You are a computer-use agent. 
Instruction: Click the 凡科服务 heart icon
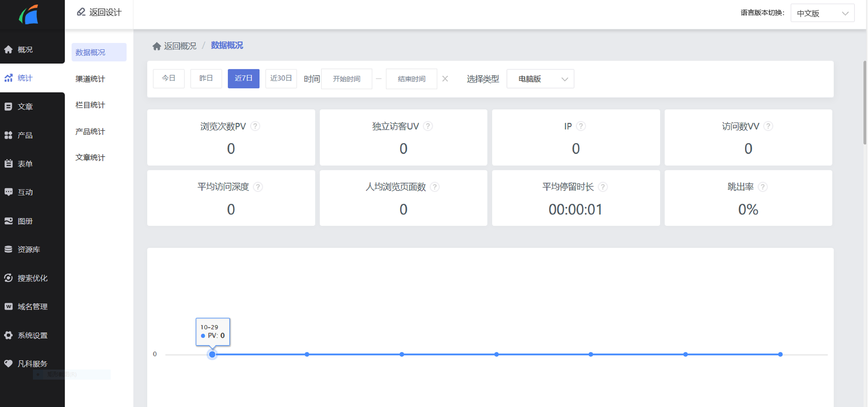pos(8,364)
